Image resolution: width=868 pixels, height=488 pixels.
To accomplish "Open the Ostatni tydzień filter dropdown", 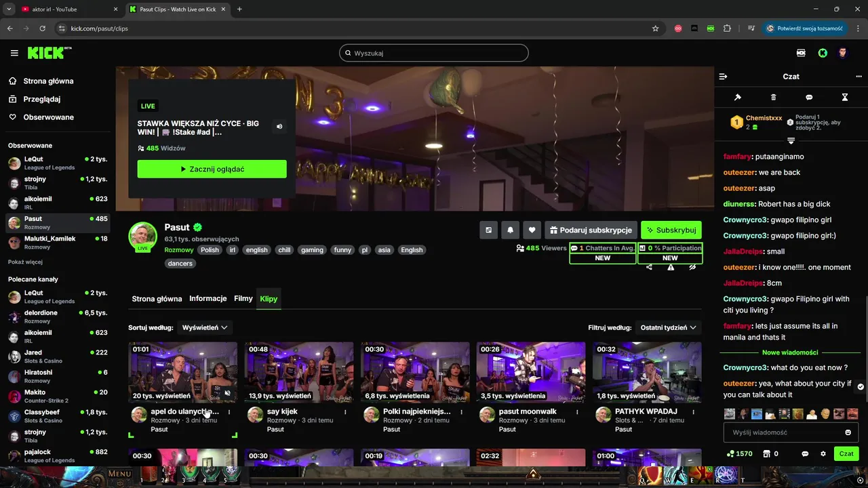I will [x=668, y=327].
